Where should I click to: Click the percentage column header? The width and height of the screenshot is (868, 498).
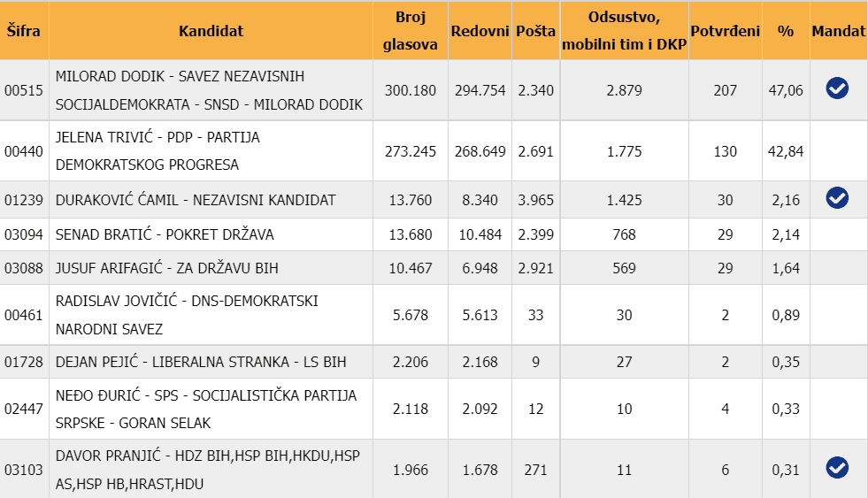click(x=786, y=31)
